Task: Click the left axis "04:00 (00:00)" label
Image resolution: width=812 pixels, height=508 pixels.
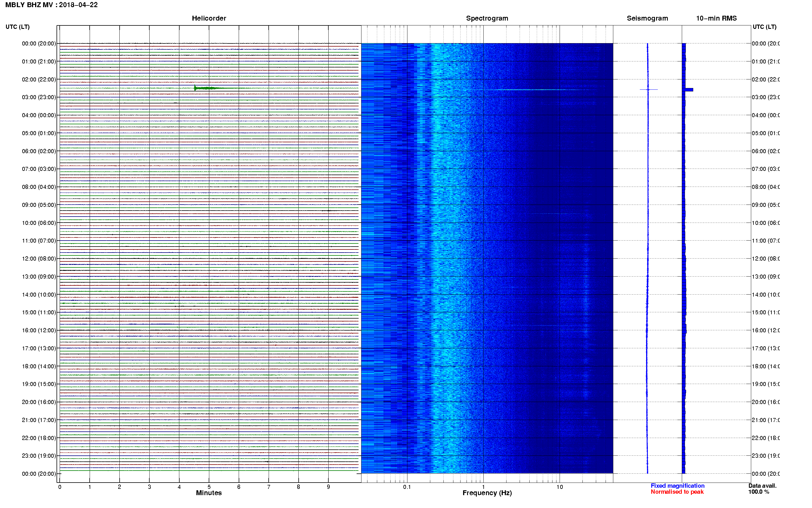Action: tap(39, 115)
